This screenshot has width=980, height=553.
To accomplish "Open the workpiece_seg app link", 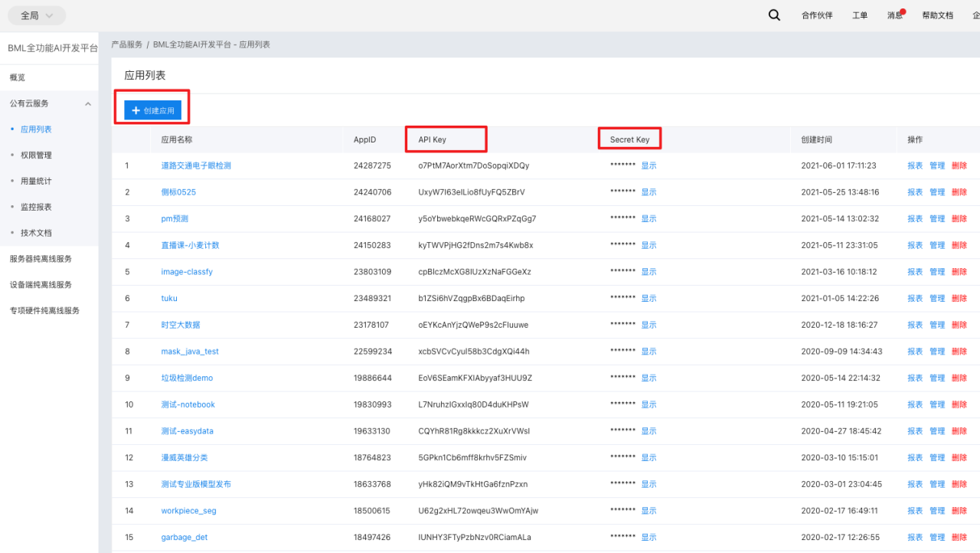I will pyautogui.click(x=188, y=511).
